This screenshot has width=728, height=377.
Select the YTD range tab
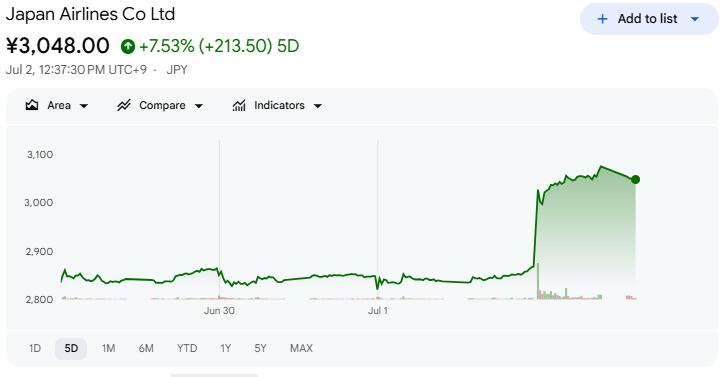[x=187, y=348]
